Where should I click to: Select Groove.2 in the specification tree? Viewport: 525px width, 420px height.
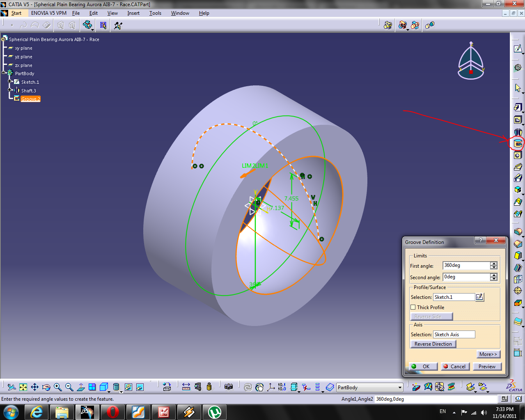31,99
